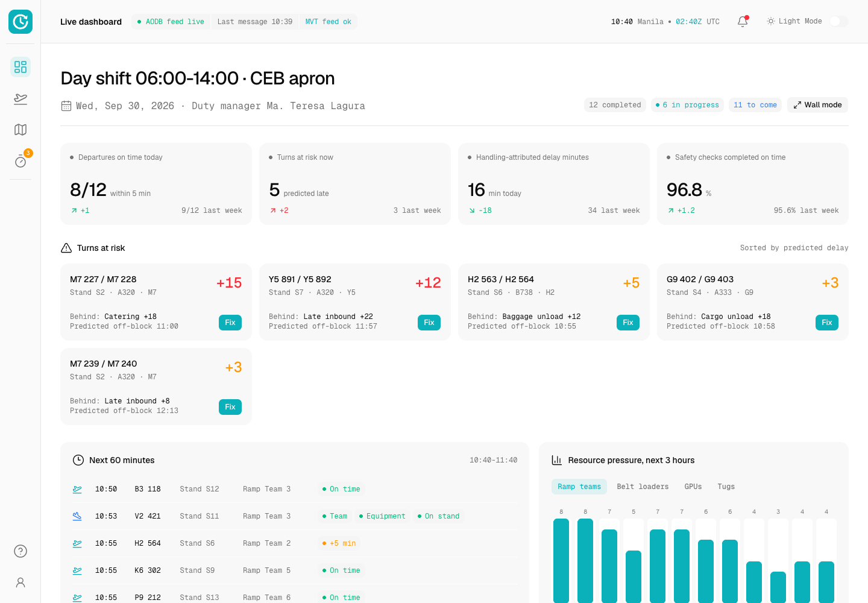This screenshot has width=868, height=603.
Task: Filter by 12 completed chip
Action: pos(615,105)
